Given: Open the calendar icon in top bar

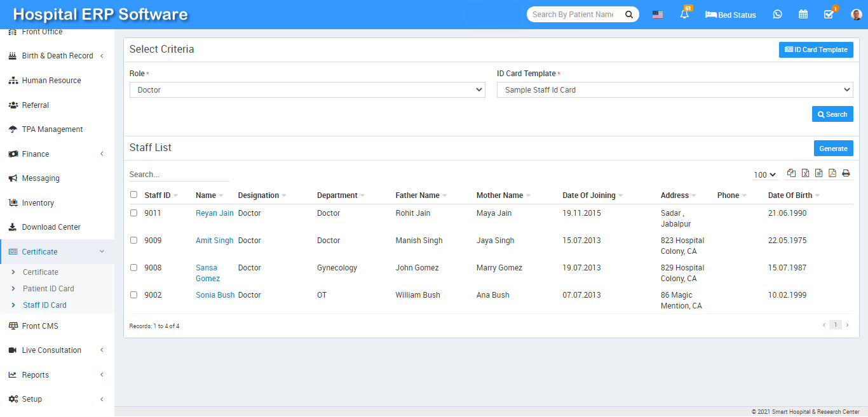Looking at the screenshot, I should pos(803,15).
